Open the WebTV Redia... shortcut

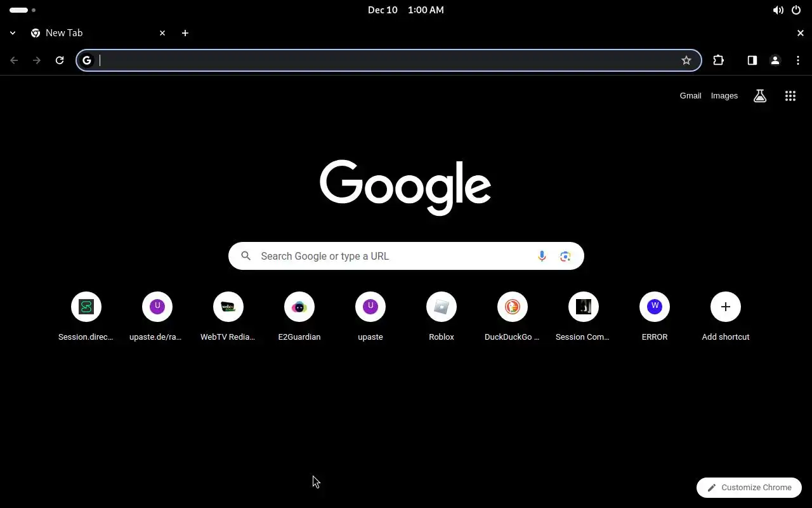coord(228,317)
